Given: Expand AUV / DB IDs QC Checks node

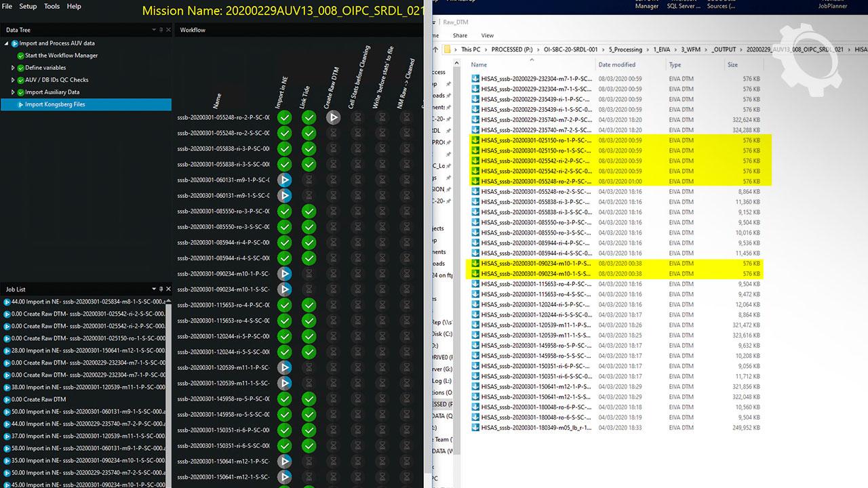Looking at the screenshot, I should 13,80.
